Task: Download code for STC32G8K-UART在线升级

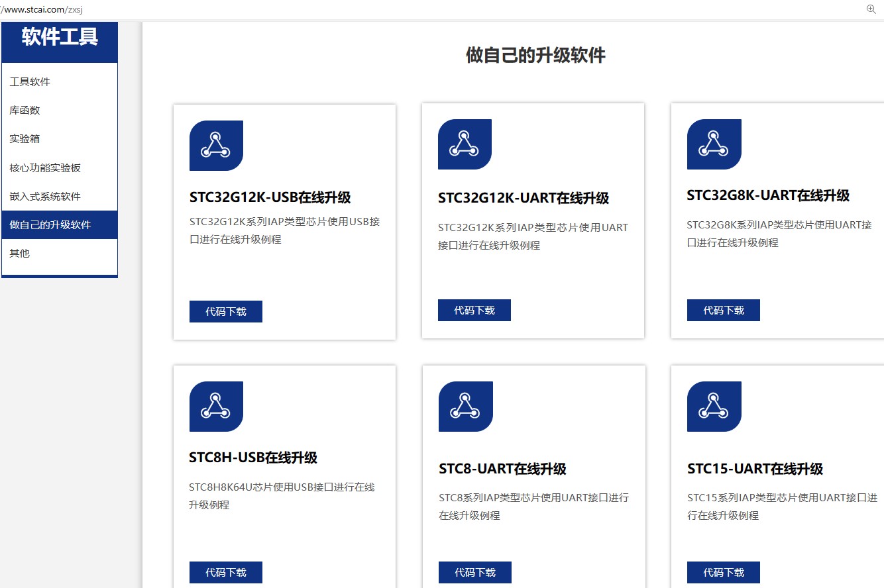Action: [x=724, y=311]
